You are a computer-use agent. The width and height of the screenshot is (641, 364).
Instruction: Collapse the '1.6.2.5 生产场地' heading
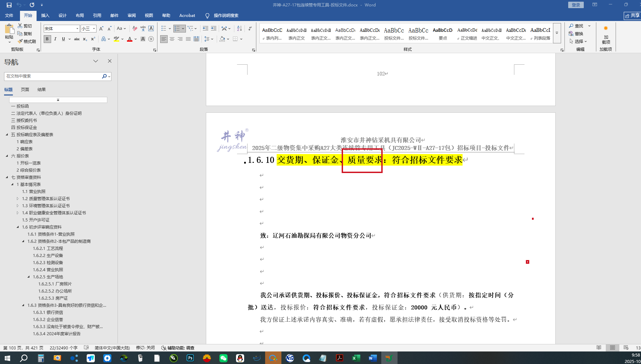[28, 277]
